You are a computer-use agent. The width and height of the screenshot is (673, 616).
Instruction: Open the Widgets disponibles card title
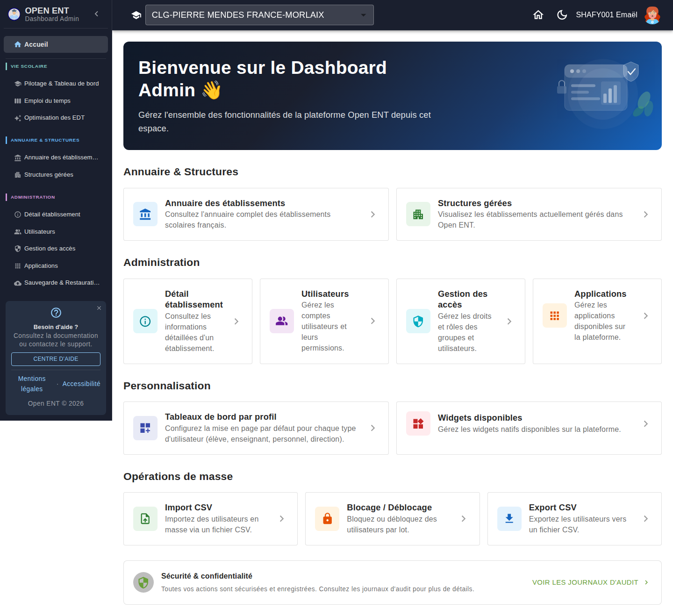pos(480,418)
